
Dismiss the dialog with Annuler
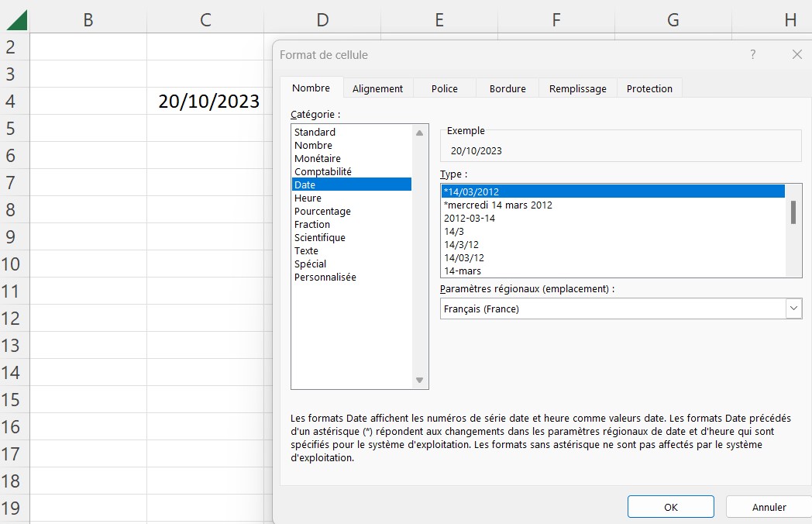[x=768, y=506]
